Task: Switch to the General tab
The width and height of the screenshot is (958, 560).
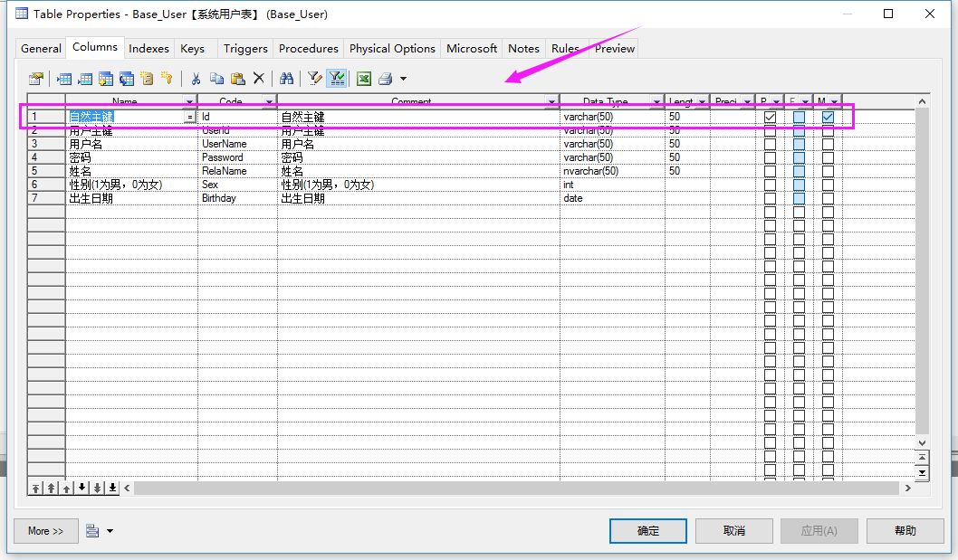Action: click(41, 48)
